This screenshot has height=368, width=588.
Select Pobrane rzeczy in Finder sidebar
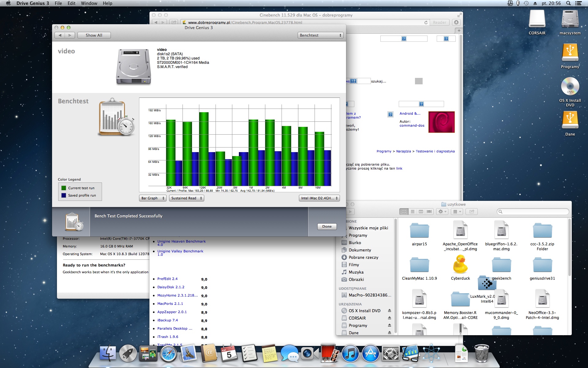click(x=363, y=257)
